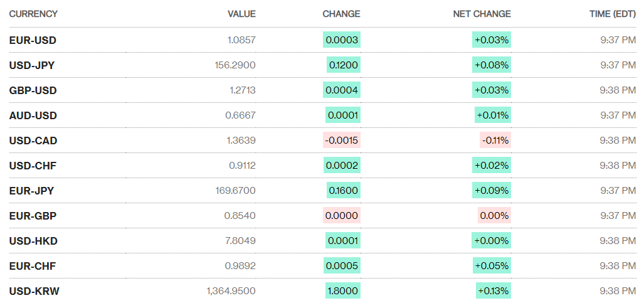644x303 pixels.
Task: Click the NET CHANGE column header
Action: tap(482, 14)
